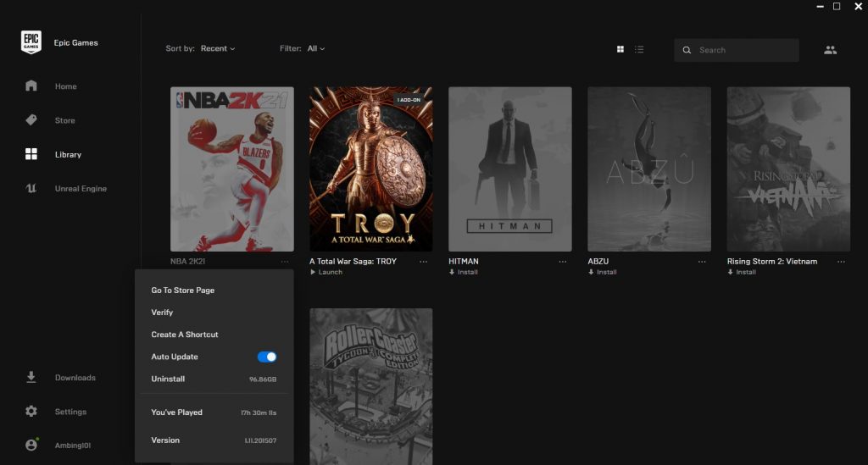This screenshot has height=465, width=868.
Task: Open the Downloads link in sidebar
Action: (75, 378)
